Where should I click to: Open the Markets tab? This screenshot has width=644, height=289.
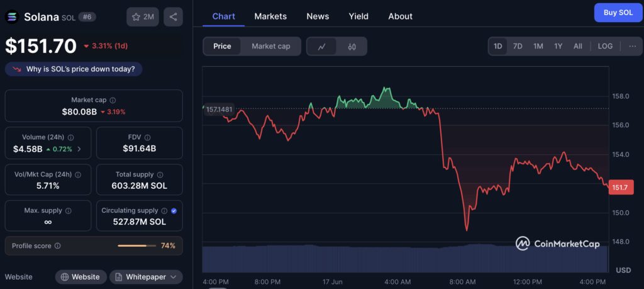(270, 16)
